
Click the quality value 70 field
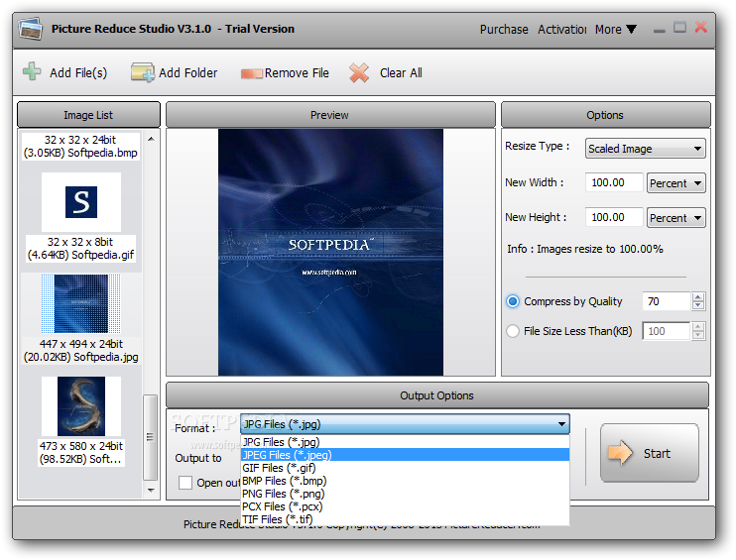tap(667, 301)
